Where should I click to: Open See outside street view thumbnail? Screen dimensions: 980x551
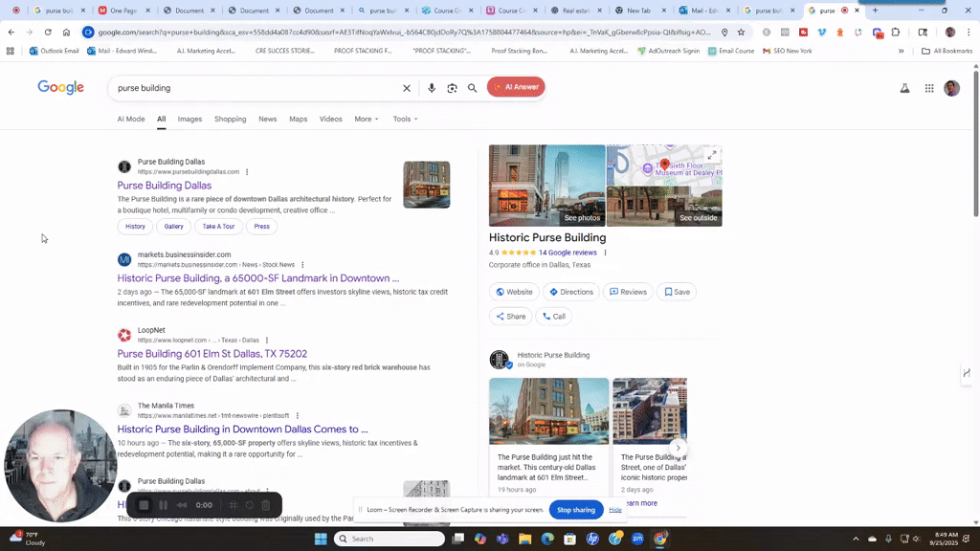tap(664, 207)
